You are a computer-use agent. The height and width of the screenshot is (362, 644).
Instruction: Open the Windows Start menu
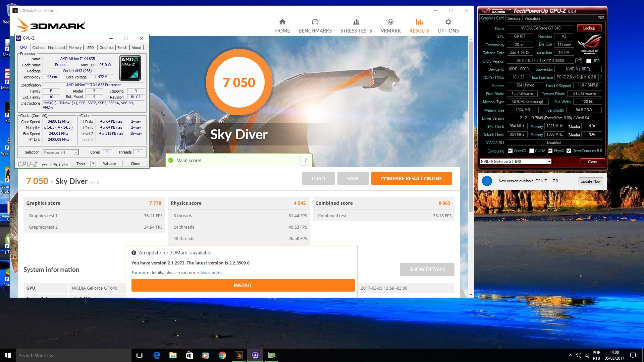click(x=8, y=355)
